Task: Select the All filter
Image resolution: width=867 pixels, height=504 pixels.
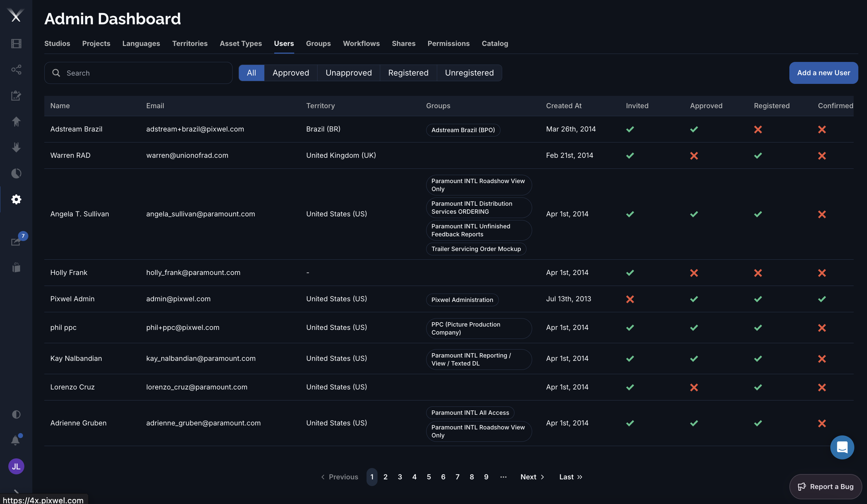Action: 252,73
